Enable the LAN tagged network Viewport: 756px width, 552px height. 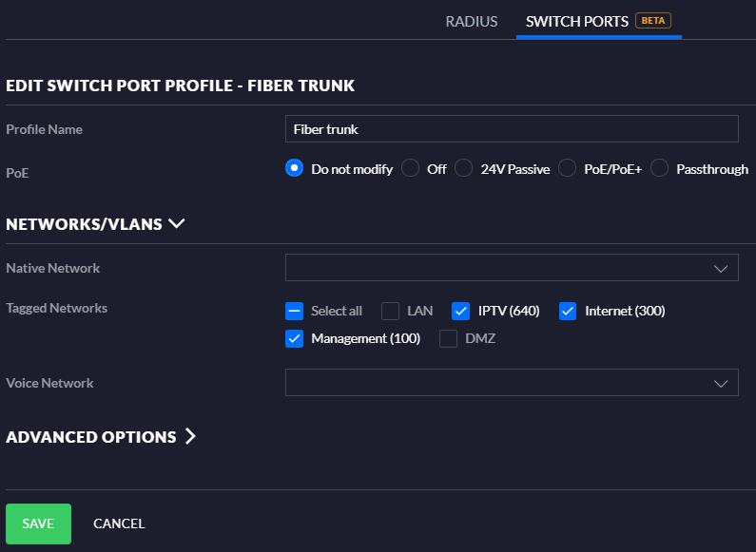click(391, 311)
